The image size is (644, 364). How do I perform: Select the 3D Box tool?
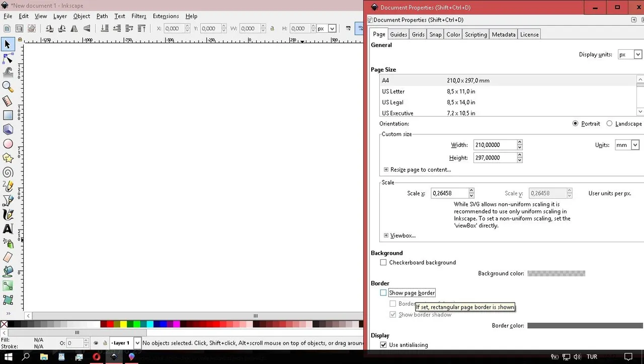pos(8,129)
